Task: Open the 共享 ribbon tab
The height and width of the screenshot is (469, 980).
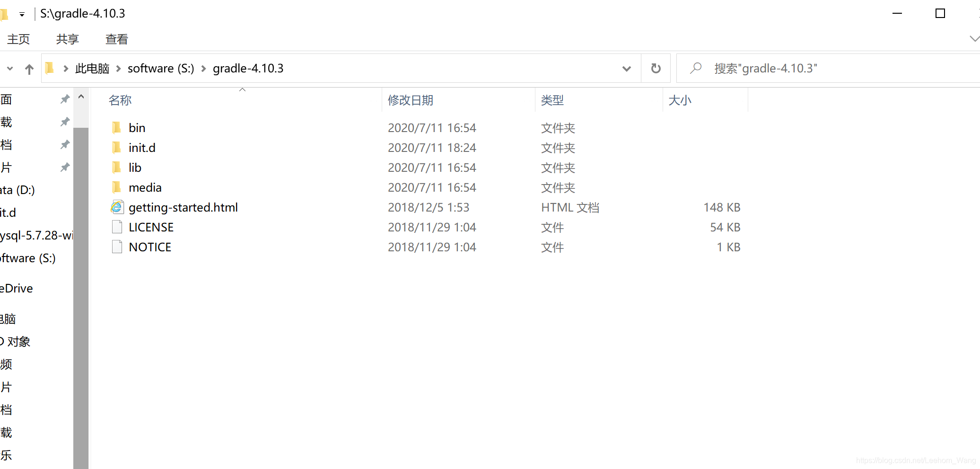Action: click(x=68, y=39)
